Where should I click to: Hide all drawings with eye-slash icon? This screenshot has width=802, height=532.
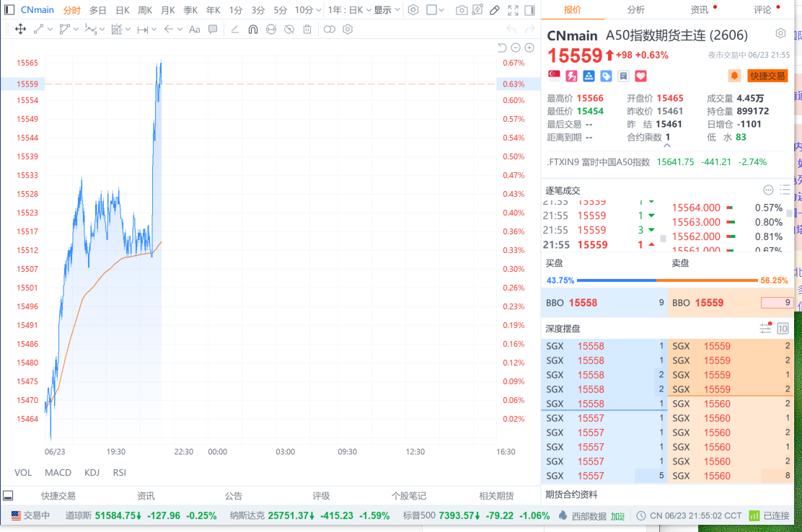pyautogui.click(x=289, y=29)
